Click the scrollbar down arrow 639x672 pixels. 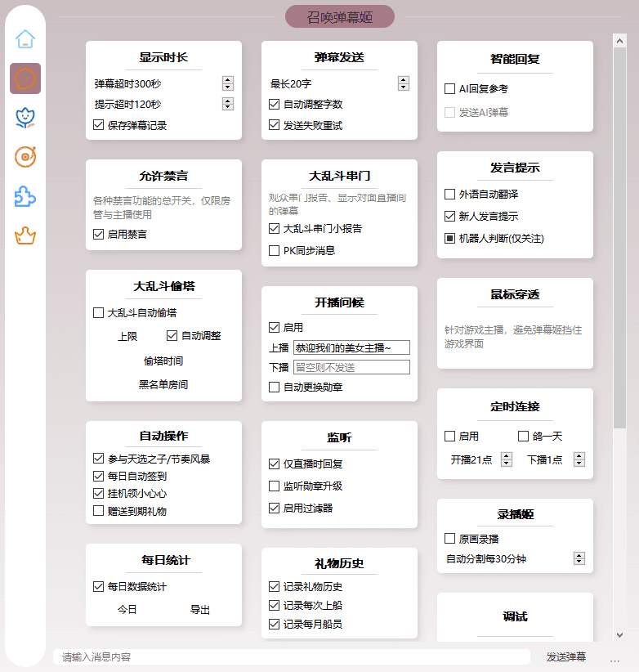pyautogui.click(x=619, y=634)
